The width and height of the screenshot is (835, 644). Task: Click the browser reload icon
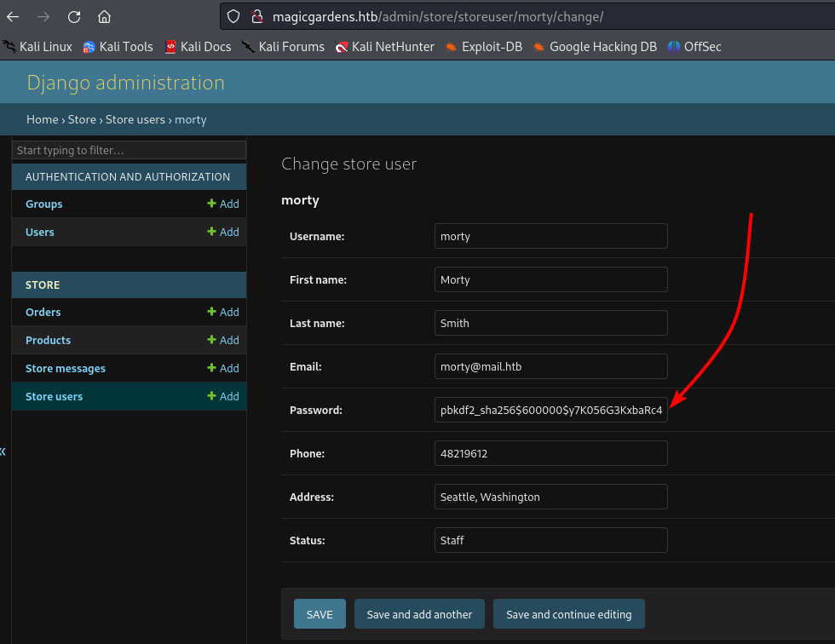point(74,17)
